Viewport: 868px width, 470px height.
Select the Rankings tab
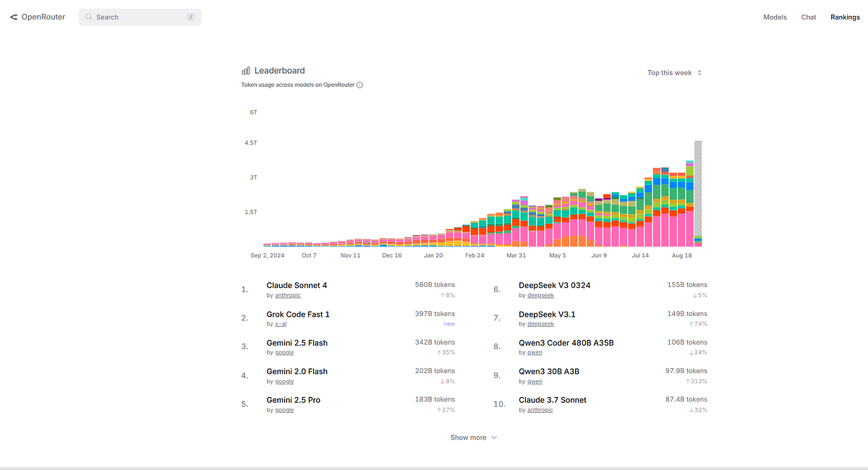[845, 17]
